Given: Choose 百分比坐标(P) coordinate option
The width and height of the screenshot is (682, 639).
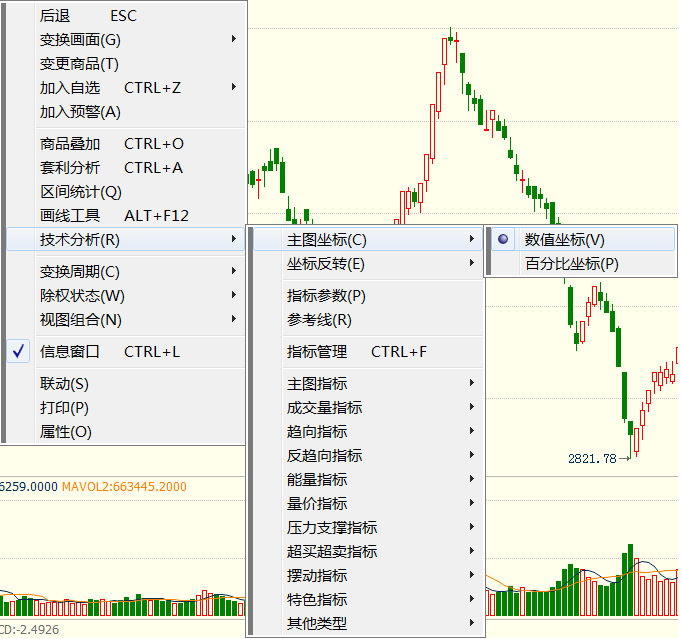Looking at the screenshot, I should (x=571, y=264).
